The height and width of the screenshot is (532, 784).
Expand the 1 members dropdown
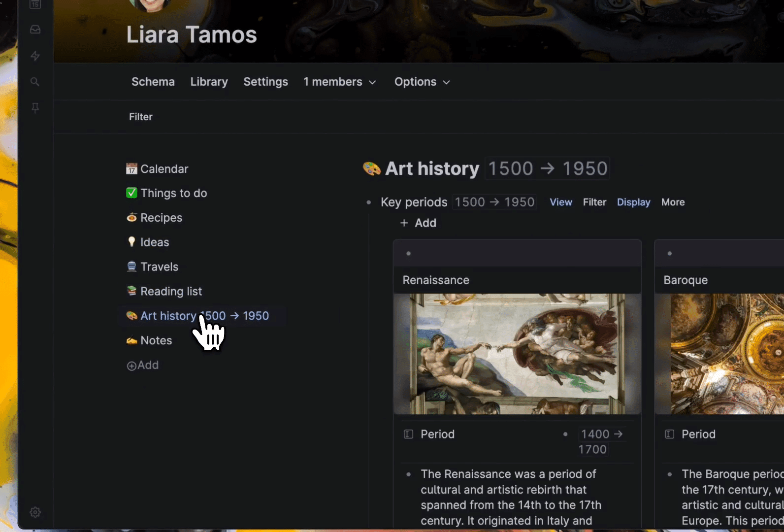coord(340,82)
